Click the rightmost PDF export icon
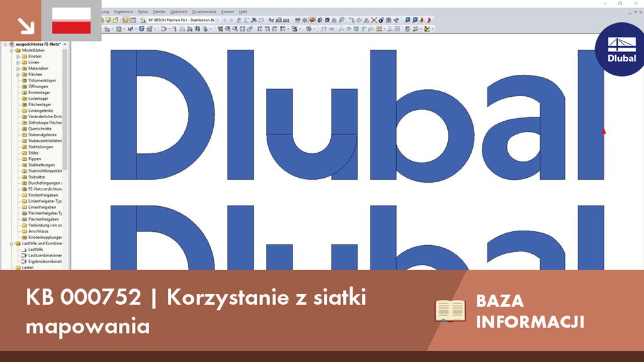 point(430,20)
